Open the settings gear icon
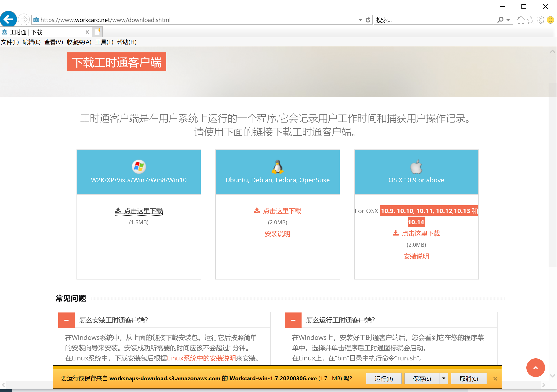Viewport: 557px width, 392px height. pos(540,20)
